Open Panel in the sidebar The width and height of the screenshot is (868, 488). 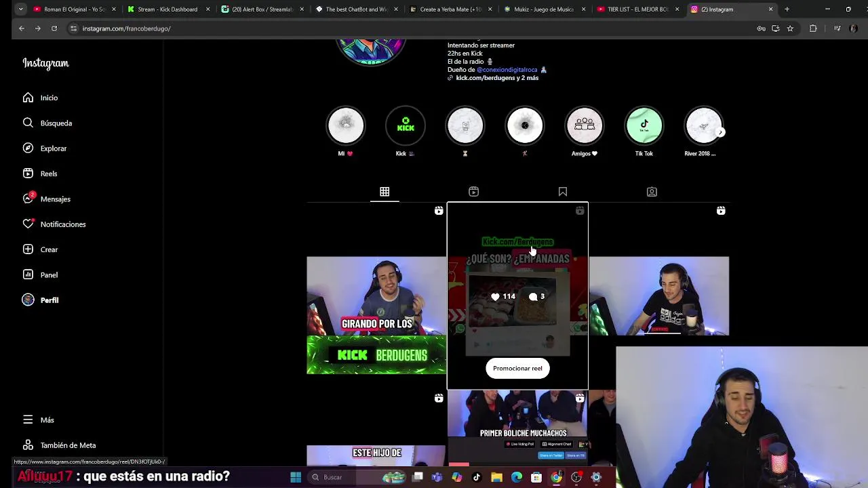[40, 274]
